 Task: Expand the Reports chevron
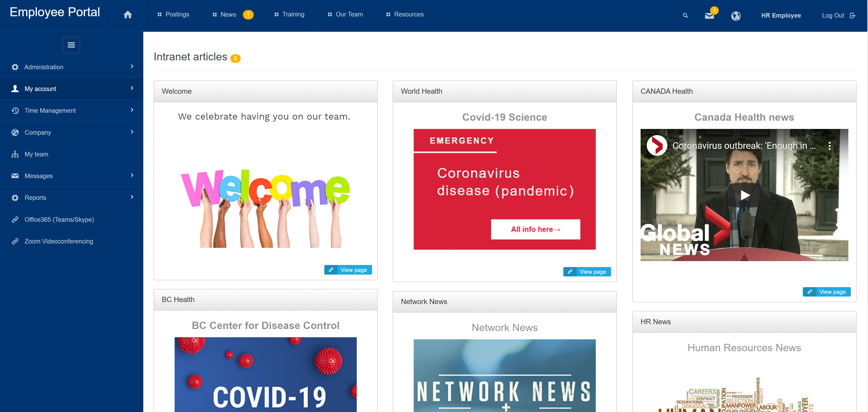[132, 197]
